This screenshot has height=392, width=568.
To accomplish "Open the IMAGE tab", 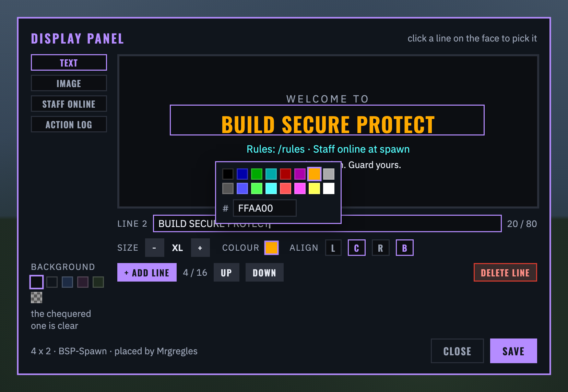I will pos(69,83).
